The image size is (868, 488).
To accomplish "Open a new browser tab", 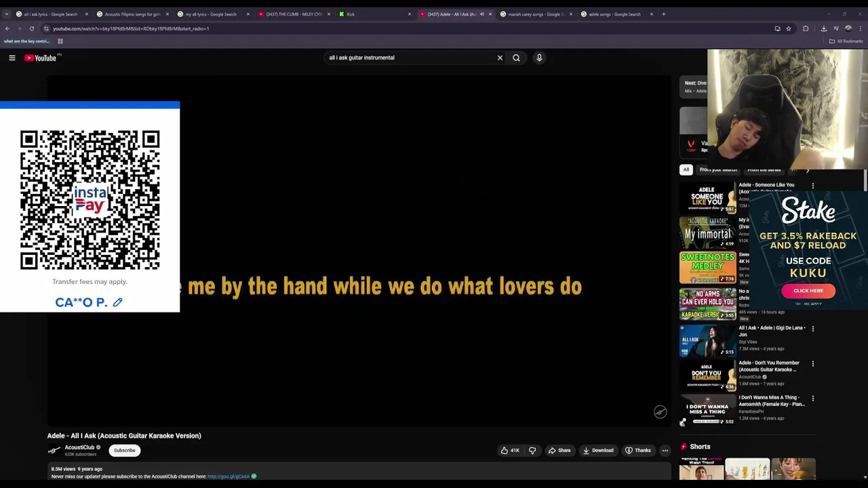I will pyautogui.click(x=664, y=14).
